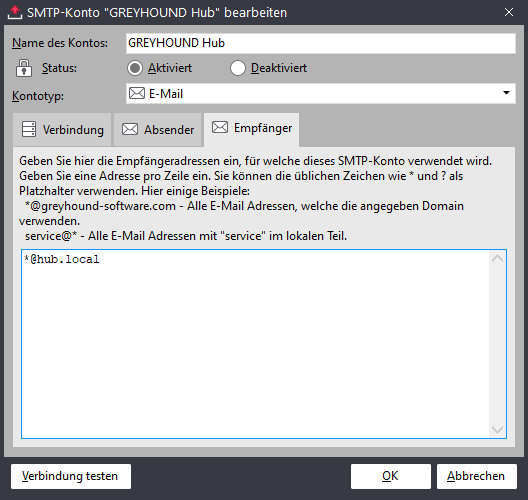This screenshot has height=500, width=528.
Task: Click the service@* example text
Action: pos(51,236)
